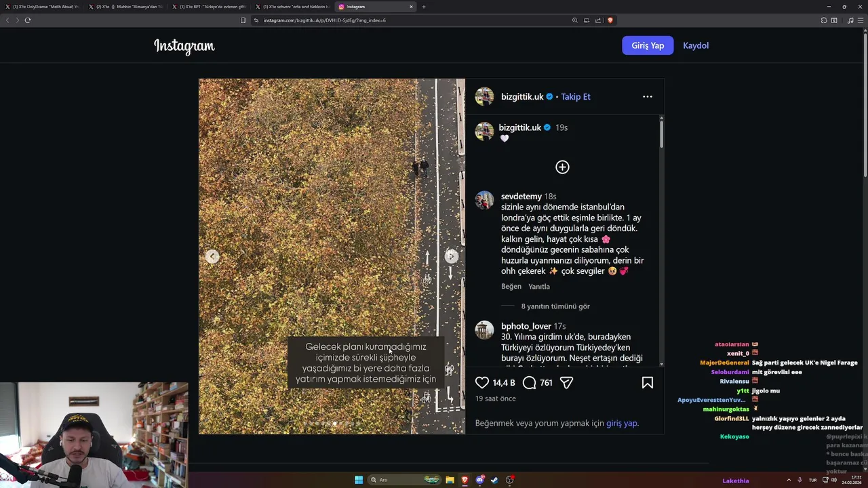The image size is (868, 488).
Task: Open the Windows Start menu
Action: point(359,480)
